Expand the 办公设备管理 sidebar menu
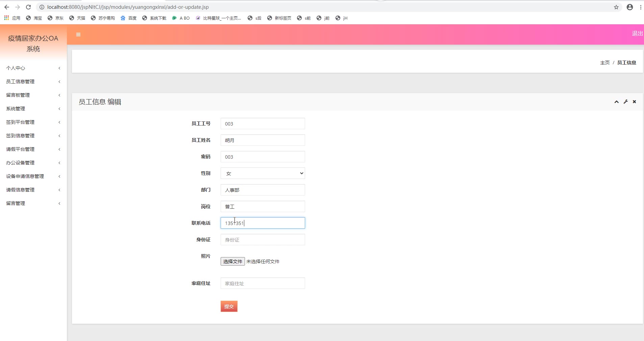This screenshot has width=644, height=341. coord(33,163)
